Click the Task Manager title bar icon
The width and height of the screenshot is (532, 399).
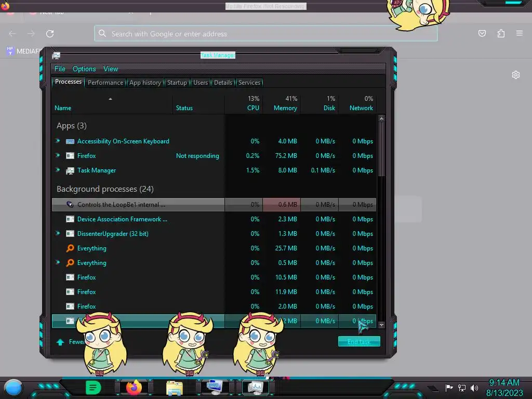tap(56, 55)
